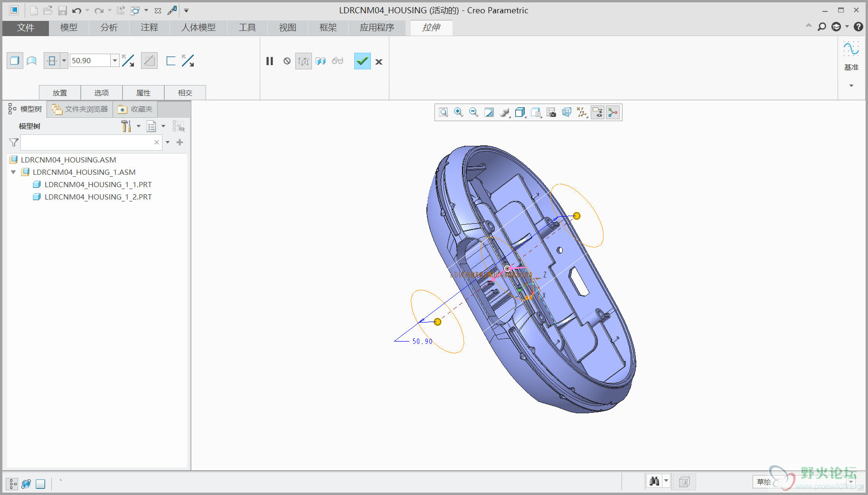The height and width of the screenshot is (495, 868).
Task: Collapse the LDRCNM04_HOUSING_1.ASM node
Action: pos(13,172)
